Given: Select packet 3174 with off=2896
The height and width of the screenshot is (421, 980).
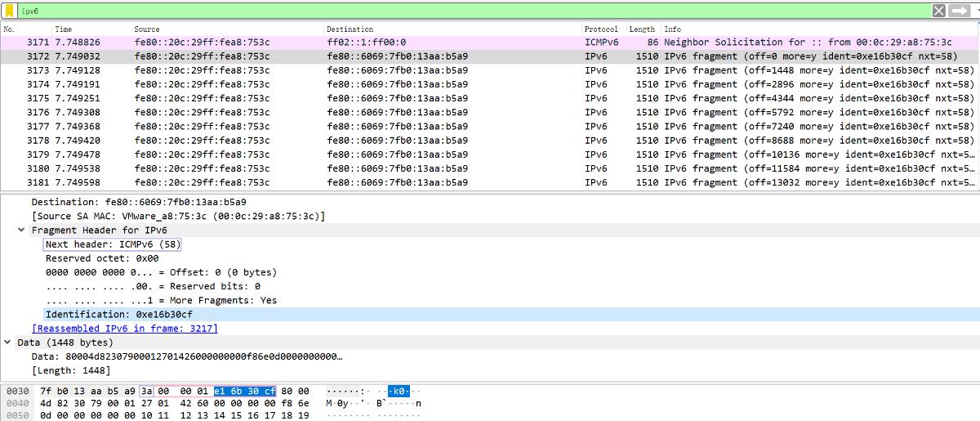Looking at the screenshot, I should [x=490, y=84].
